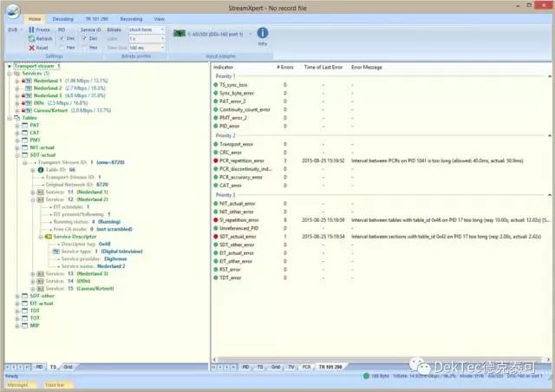The width and height of the screenshot is (555, 392).
Task: Select the PCR tab in bottom right panel
Action: [305, 368]
